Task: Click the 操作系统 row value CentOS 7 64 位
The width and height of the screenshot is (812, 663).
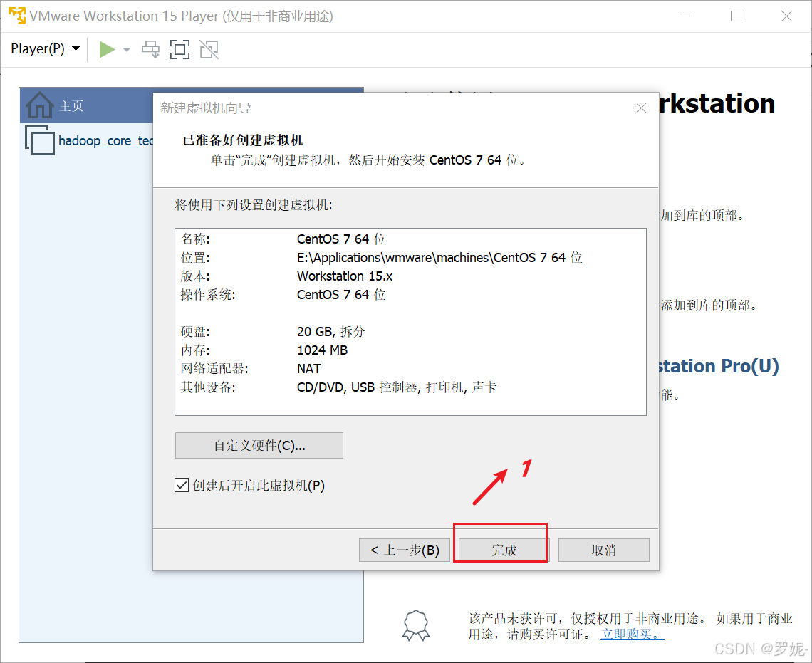Action: 340,295
